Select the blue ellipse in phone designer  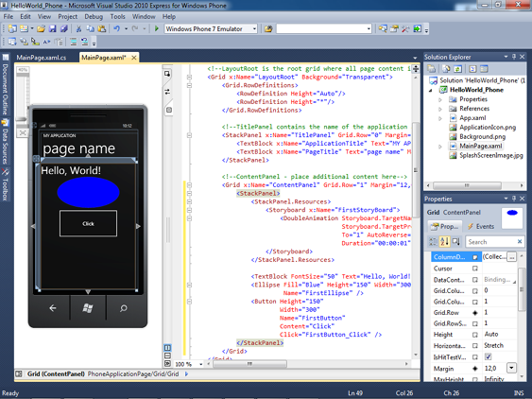pos(88,192)
